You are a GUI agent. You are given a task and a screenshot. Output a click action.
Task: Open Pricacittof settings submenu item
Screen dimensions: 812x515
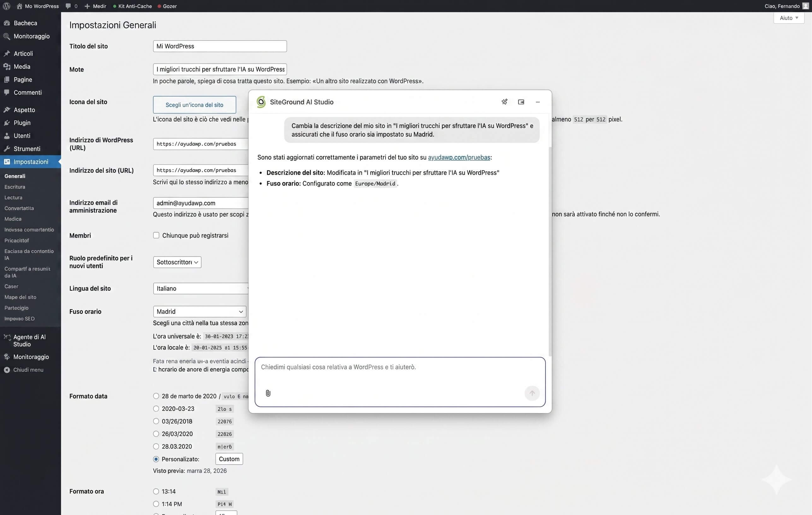[16, 240]
